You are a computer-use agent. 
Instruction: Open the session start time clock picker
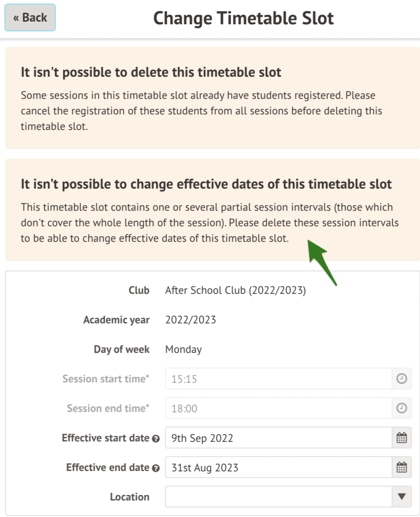pyautogui.click(x=401, y=379)
